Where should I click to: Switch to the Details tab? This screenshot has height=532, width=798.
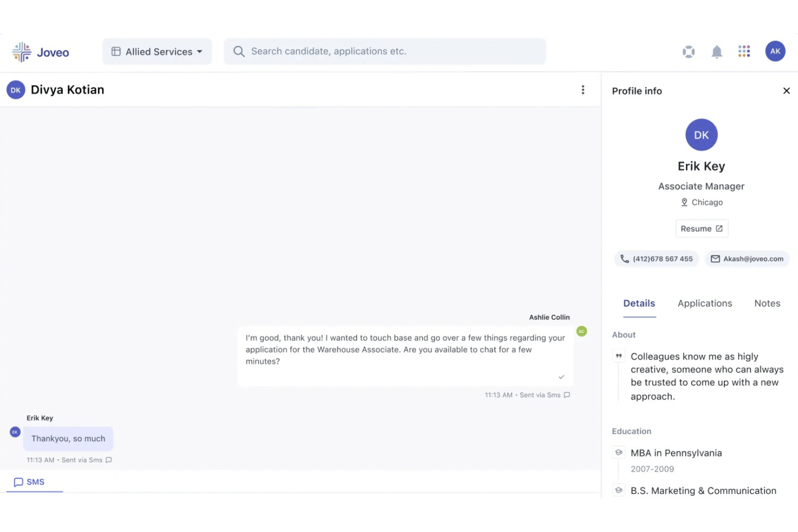[639, 303]
